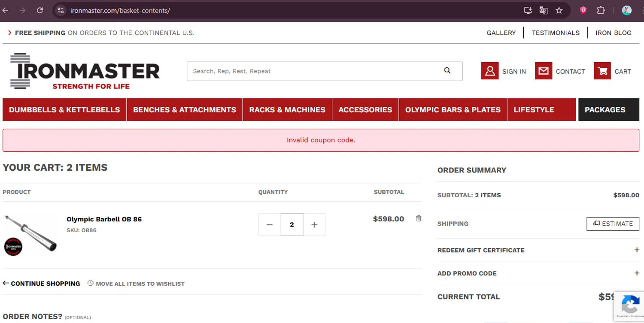Click the shipping Estimate button

pyautogui.click(x=613, y=223)
